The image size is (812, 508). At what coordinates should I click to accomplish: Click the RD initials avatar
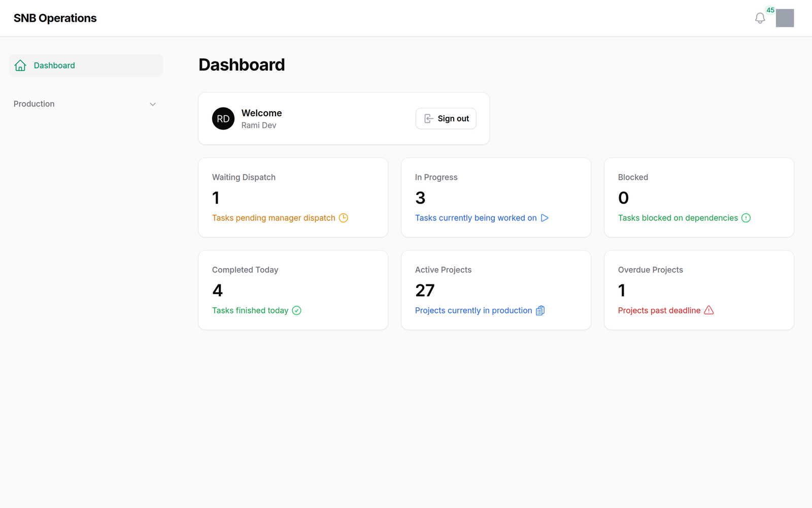pyautogui.click(x=223, y=118)
